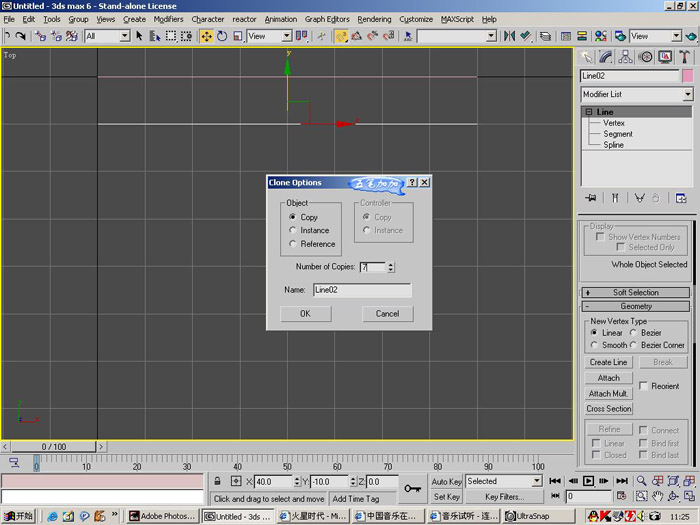This screenshot has width=700, height=525.
Task: Click the Line02 object color swatch
Action: pyautogui.click(x=688, y=76)
